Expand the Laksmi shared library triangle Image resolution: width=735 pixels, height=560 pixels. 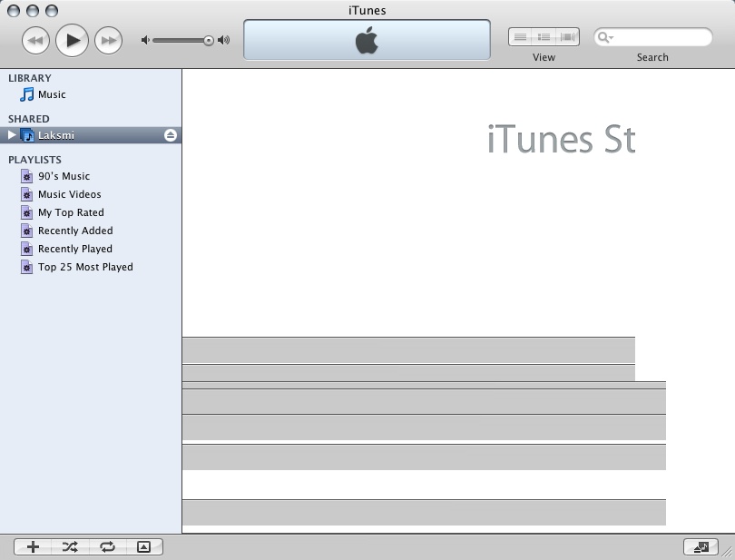point(12,135)
